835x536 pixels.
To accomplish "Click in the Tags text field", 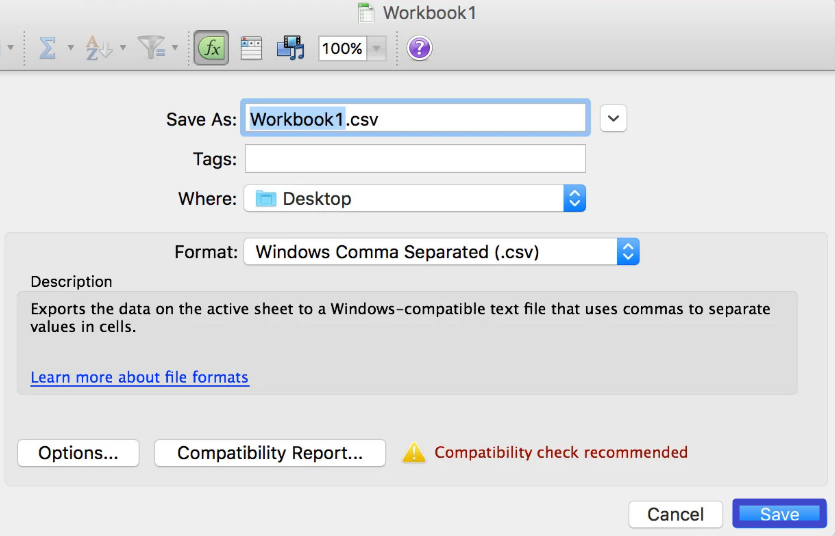I will pyautogui.click(x=415, y=159).
